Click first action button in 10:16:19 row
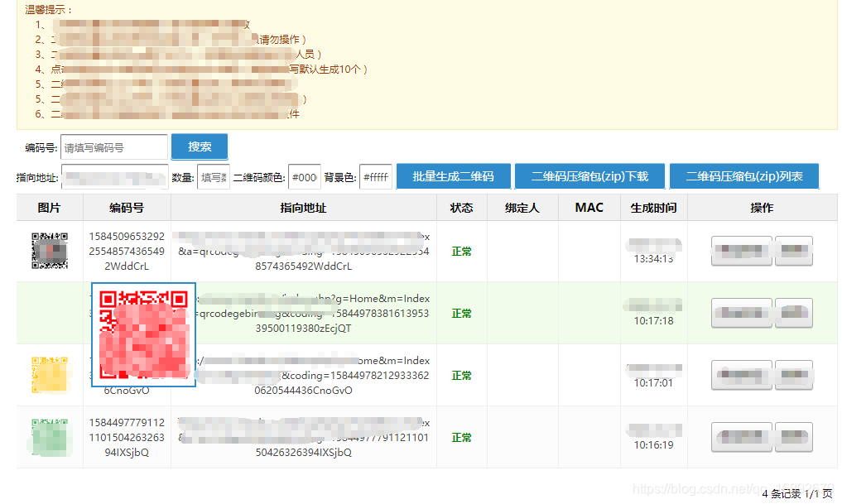Viewport: 842px width, 504px height. (742, 437)
